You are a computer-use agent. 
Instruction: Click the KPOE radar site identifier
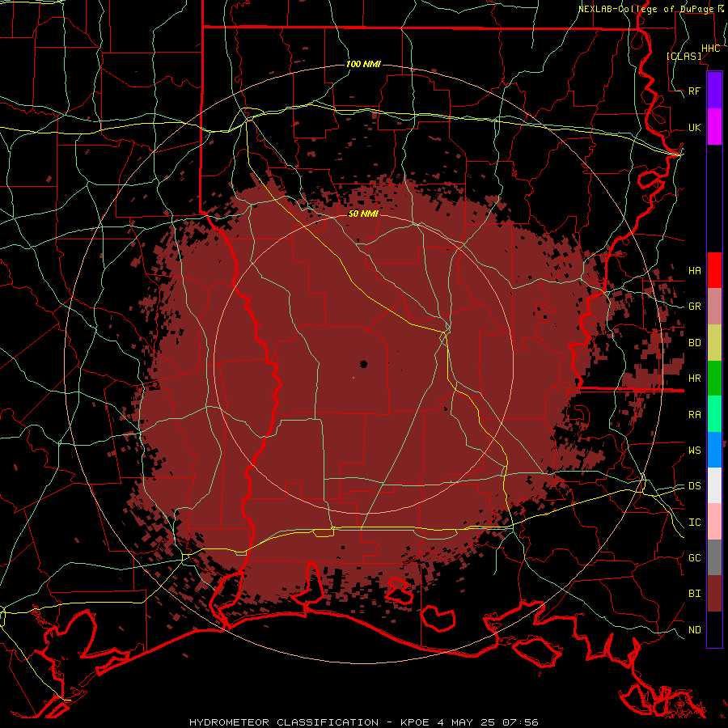[417, 722]
